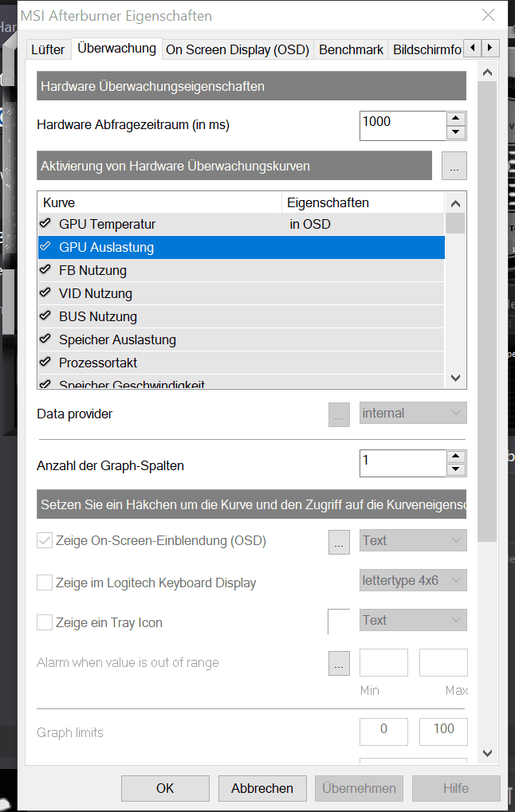Click the Graph limits minimum field showing 0
Image resolution: width=515 pixels, height=812 pixels.
coord(384,732)
